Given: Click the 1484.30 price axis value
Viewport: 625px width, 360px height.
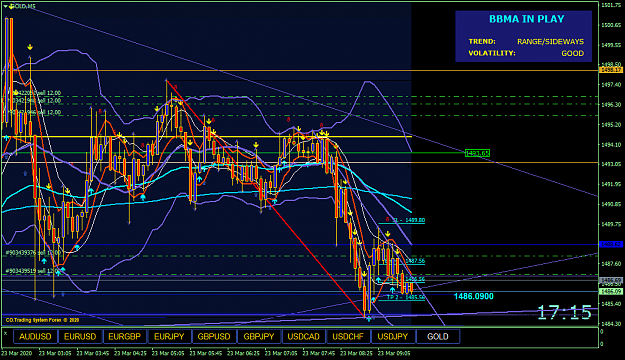Looking at the screenshot, I should (x=611, y=324).
